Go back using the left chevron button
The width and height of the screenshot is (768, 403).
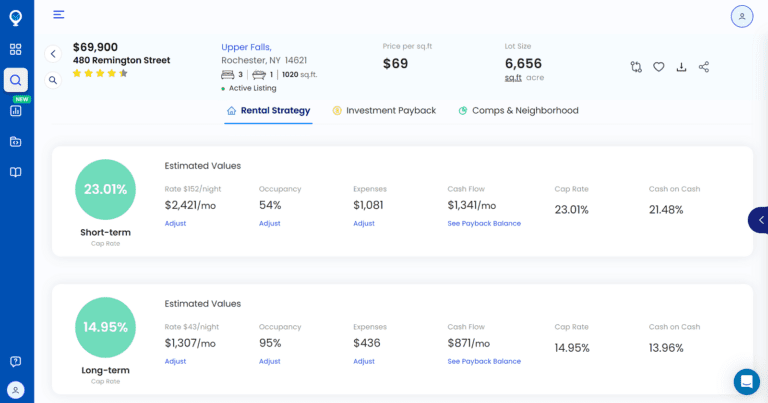pyautogui.click(x=53, y=54)
